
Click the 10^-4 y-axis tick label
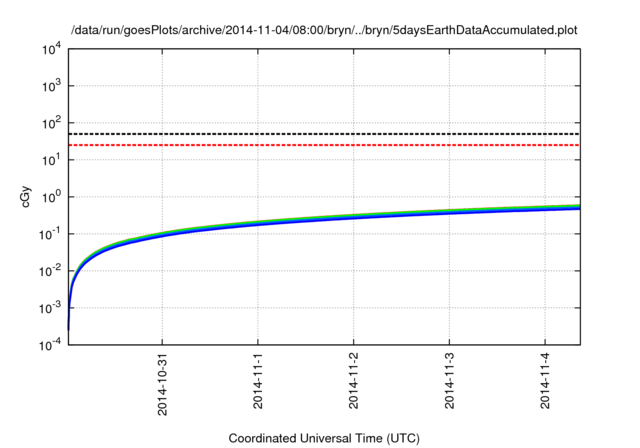[x=50, y=345]
